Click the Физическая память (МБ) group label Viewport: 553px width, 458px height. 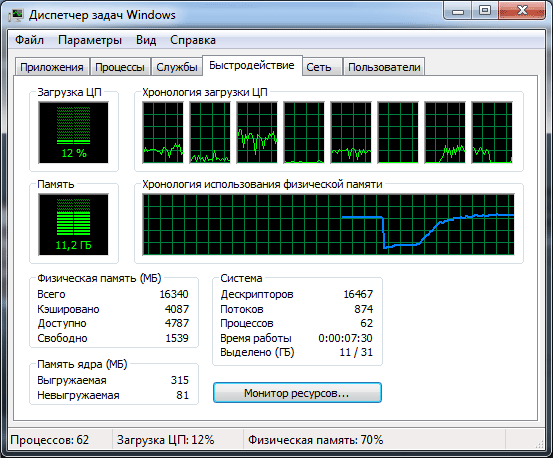coord(99,279)
